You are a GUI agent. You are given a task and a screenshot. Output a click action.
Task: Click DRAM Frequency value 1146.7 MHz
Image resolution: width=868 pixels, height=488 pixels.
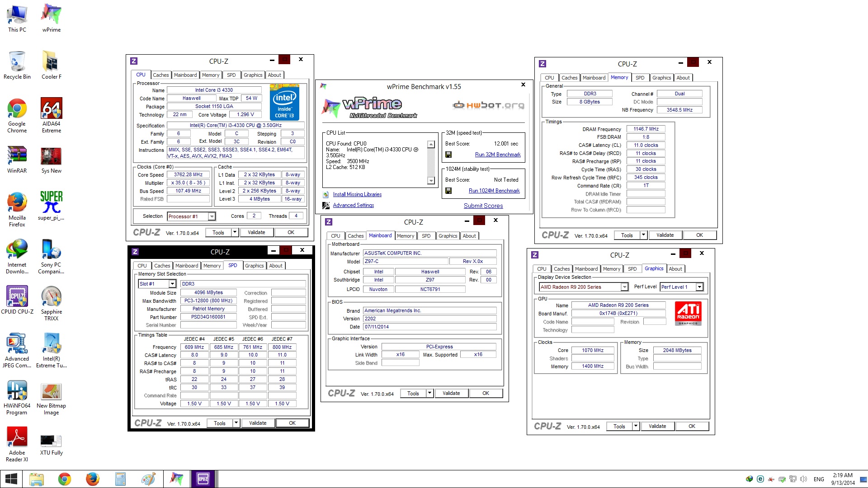click(x=646, y=129)
